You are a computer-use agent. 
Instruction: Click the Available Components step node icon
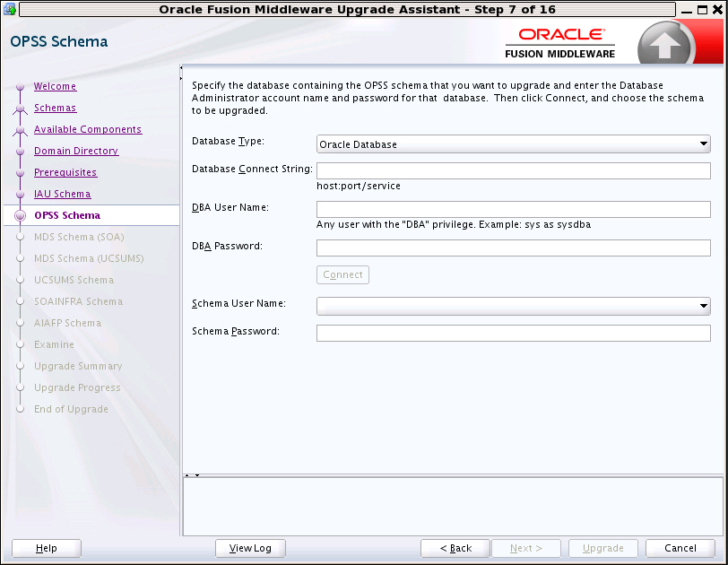click(x=20, y=130)
